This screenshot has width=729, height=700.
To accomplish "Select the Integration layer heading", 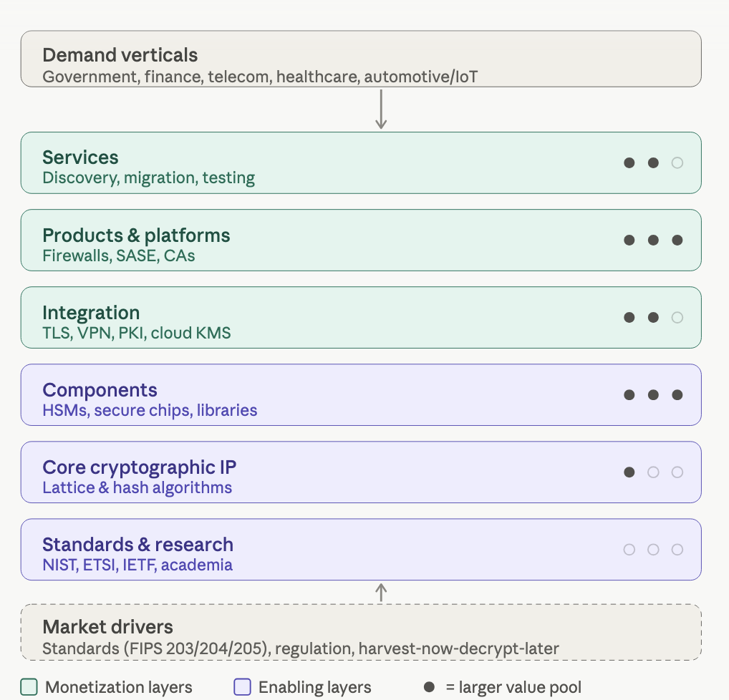I will (91, 313).
